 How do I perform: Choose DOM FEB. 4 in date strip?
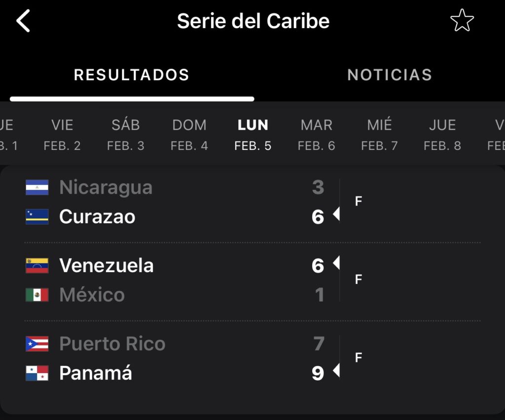click(189, 135)
